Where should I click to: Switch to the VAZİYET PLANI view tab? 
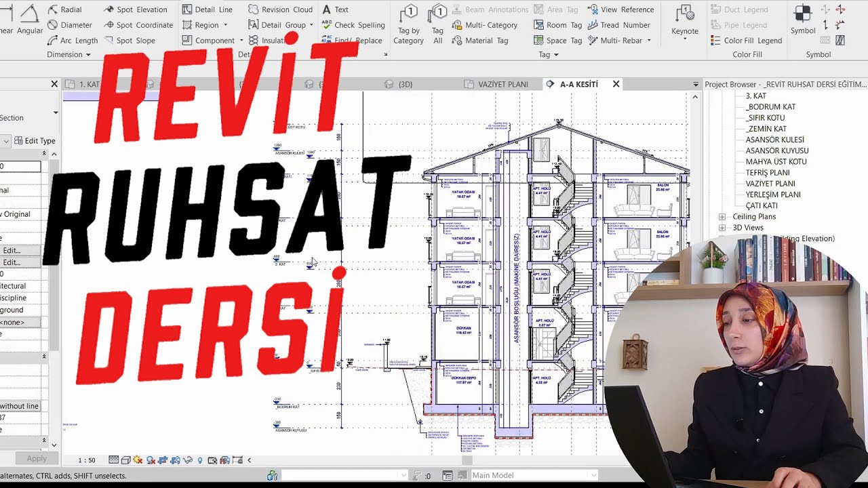tap(496, 84)
